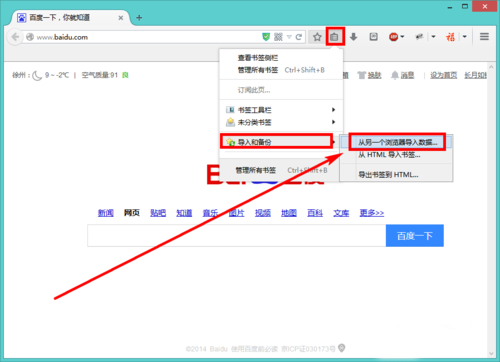Choose 从另一个浏览器导入数据 submenu item
Image resolution: width=500 pixels, height=362 pixels.
[x=397, y=142]
